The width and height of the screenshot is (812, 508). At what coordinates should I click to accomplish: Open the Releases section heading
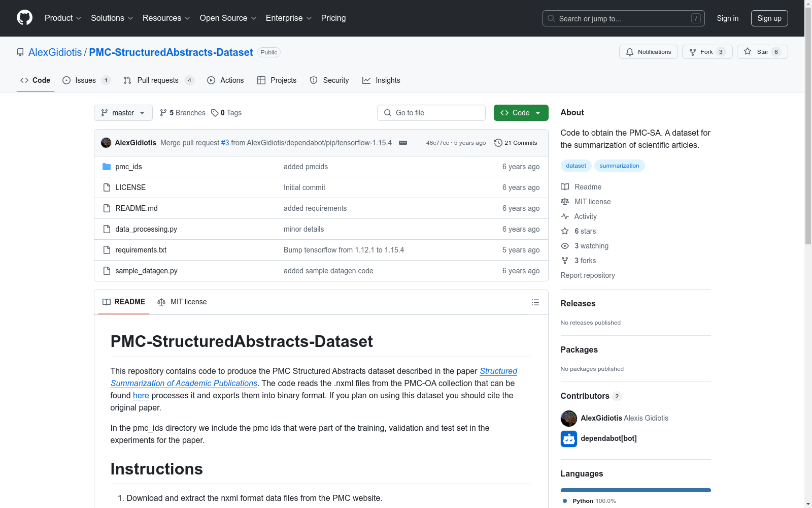pyautogui.click(x=578, y=303)
